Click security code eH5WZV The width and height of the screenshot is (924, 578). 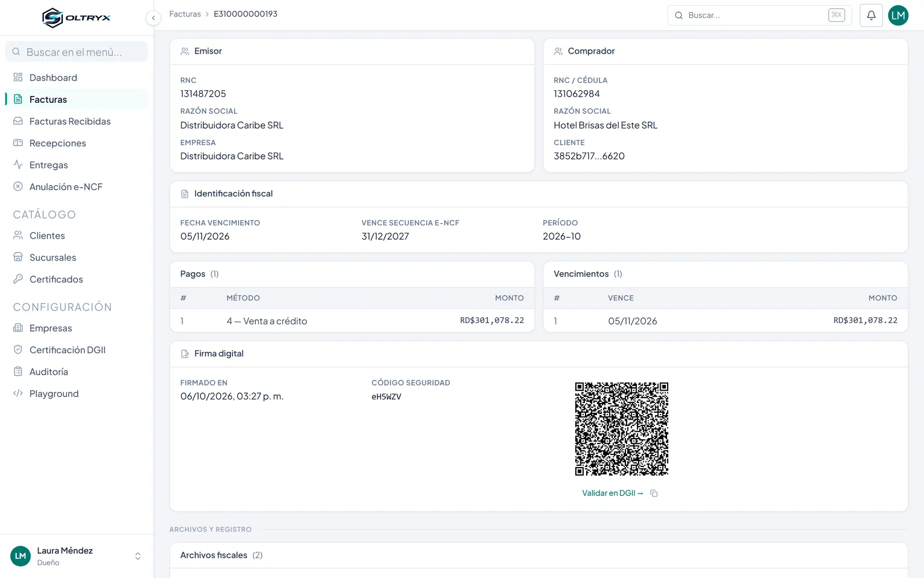coord(386,397)
